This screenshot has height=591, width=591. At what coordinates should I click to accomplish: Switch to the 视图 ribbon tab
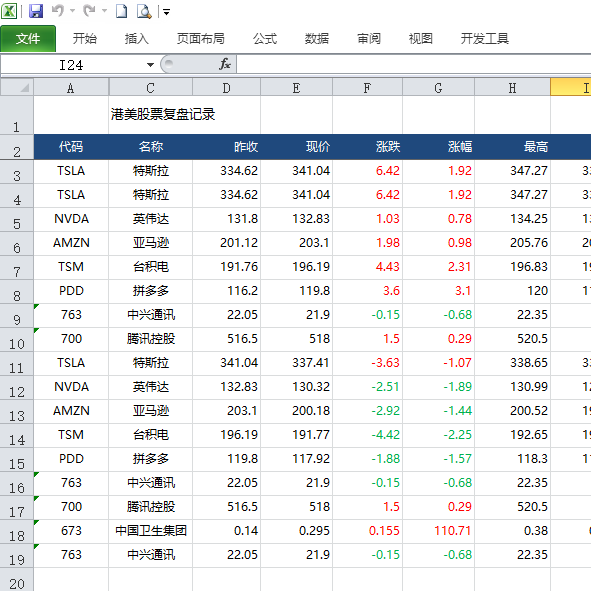point(421,38)
